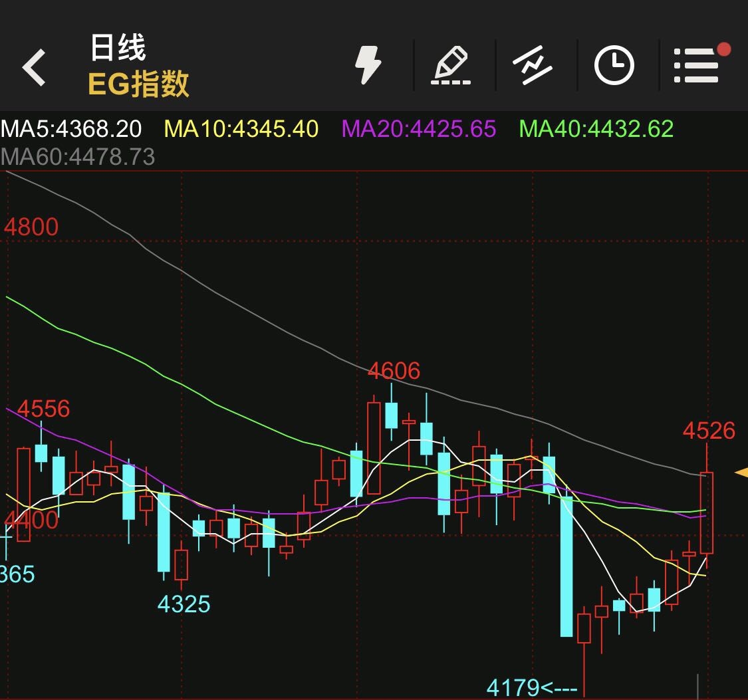Open the clock time-period icon

point(614,65)
